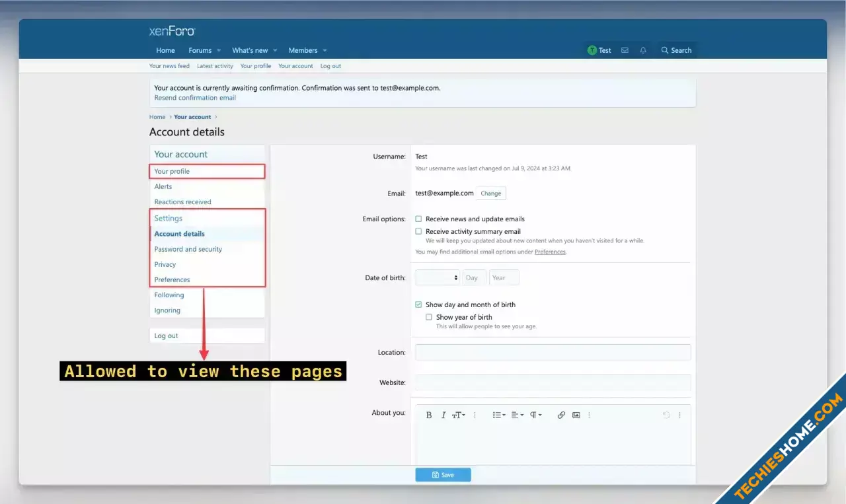Apply italic formatting in editor

point(443,415)
